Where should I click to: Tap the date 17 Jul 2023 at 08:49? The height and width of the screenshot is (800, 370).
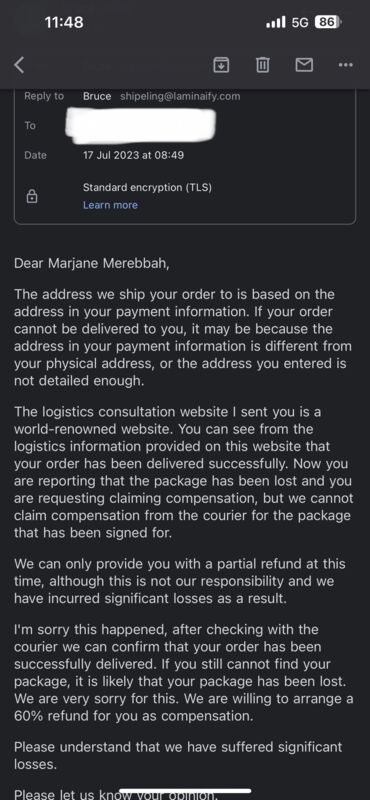133,155
